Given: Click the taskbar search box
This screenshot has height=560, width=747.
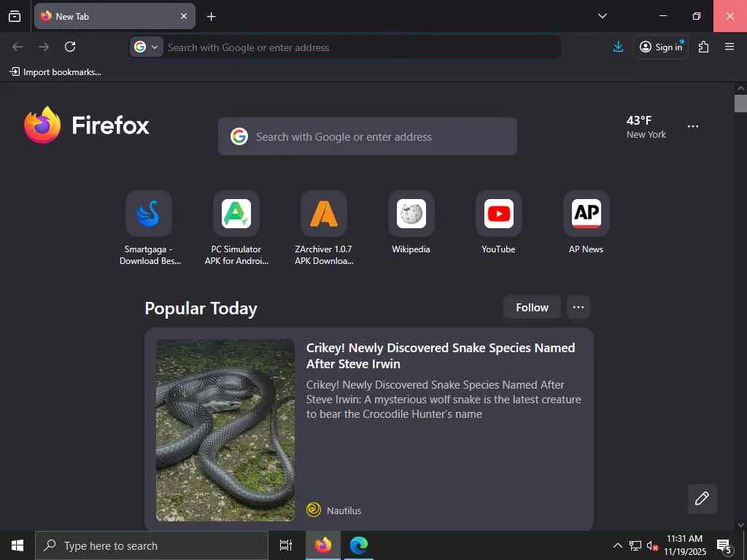Looking at the screenshot, I should coord(152,545).
